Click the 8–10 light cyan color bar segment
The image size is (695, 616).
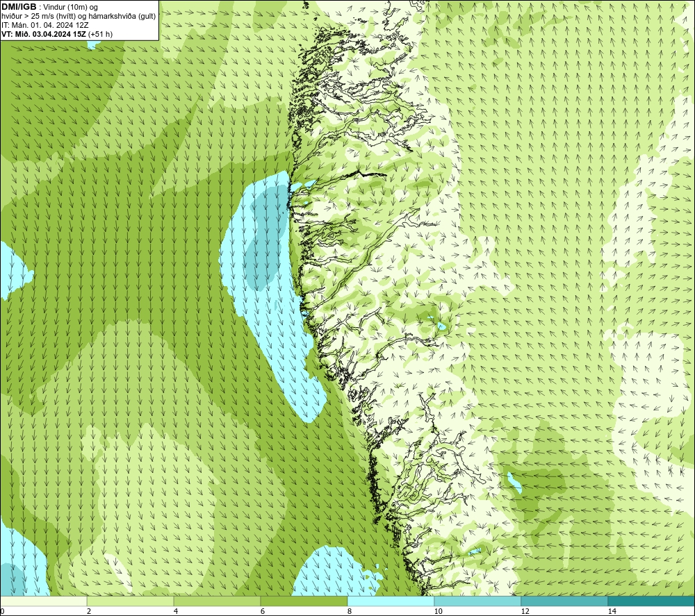point(391,601)
